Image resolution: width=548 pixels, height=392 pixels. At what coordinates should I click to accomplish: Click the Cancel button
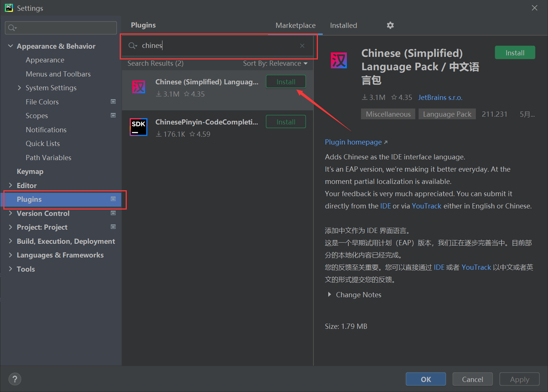pyautogui.click(x=473, y=379)
